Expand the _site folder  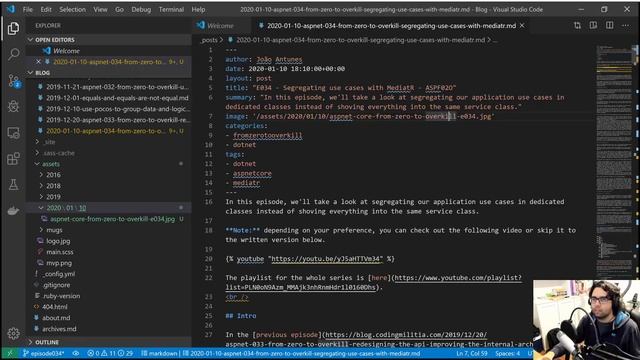tap(109, 142)
